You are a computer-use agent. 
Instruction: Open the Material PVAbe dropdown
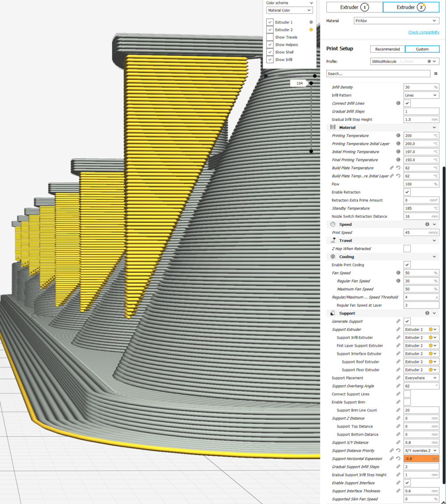396,21
